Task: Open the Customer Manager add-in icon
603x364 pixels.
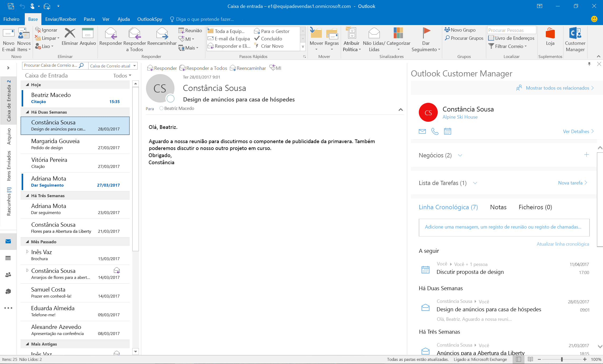Action: click(x=575, y=33)
